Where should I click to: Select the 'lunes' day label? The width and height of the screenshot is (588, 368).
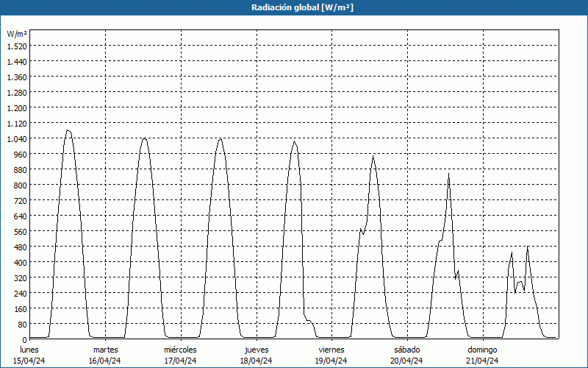29,350
